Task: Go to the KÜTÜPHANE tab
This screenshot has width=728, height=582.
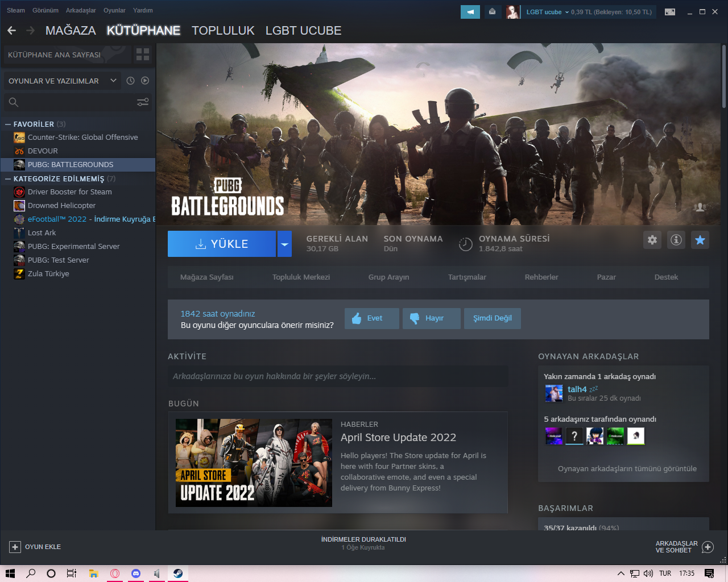Action: pyautogui.click(x=143, y=31)
